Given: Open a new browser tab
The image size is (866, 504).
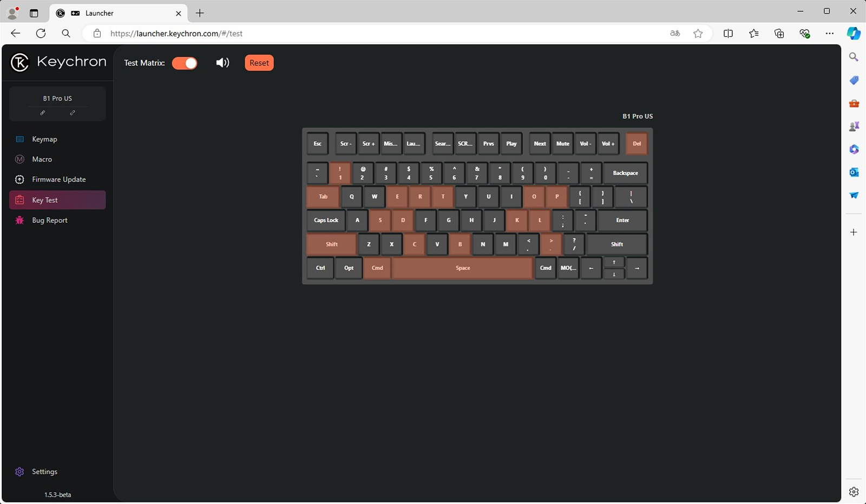Looking at the screenshot, I should point(200,13).
